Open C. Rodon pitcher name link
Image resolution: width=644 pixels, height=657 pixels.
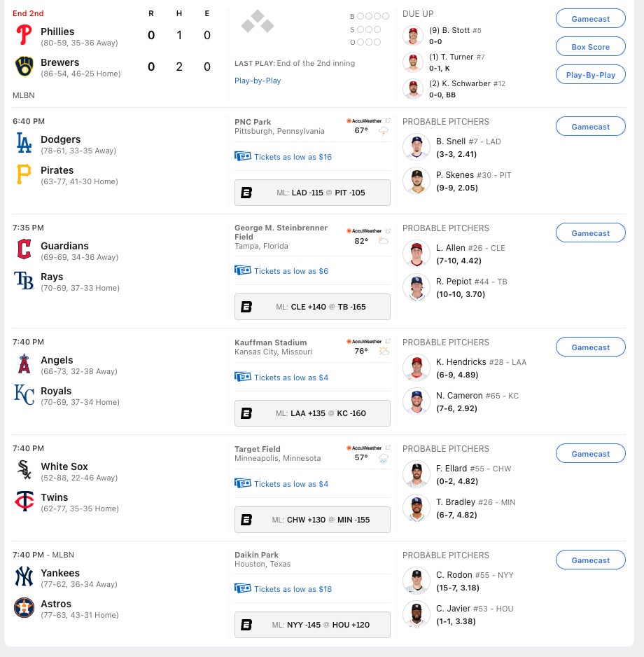(x=454, y=575)
